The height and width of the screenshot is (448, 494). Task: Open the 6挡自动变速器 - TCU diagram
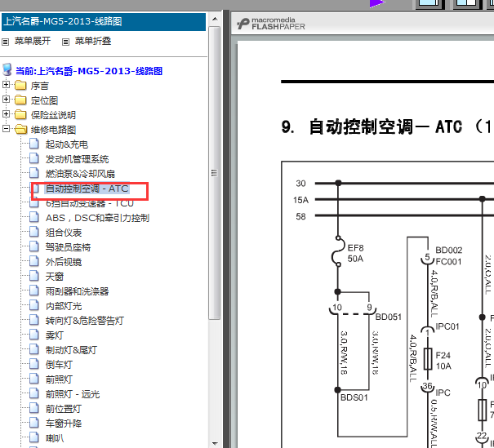coord(90,203)
